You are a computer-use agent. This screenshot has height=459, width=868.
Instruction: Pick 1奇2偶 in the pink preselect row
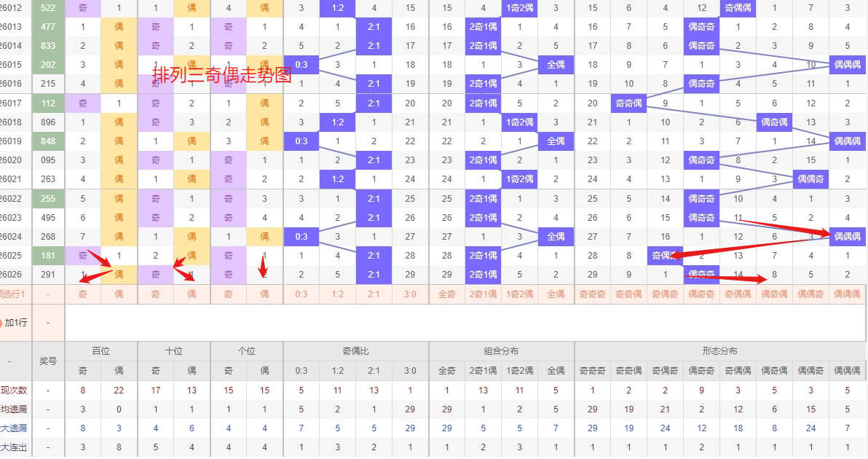tap(519, 294)
